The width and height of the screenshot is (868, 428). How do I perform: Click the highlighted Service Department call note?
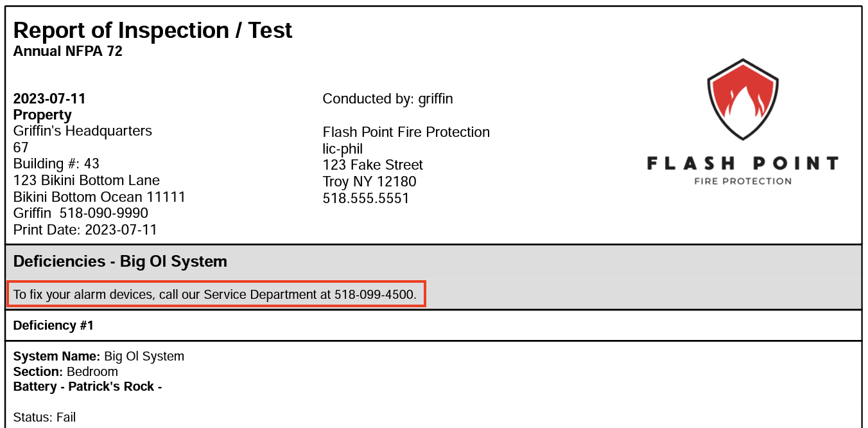[x=215, y=295]
